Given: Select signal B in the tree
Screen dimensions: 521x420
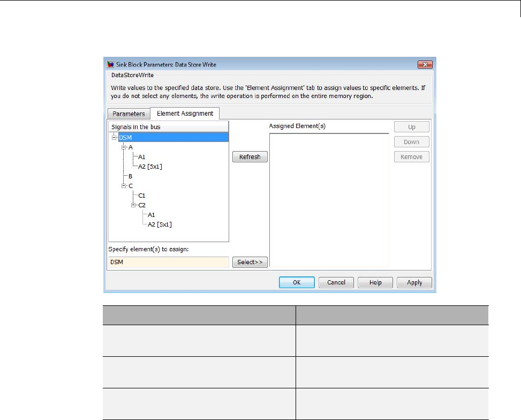Looking at the screenshot, I should [130, 176].
